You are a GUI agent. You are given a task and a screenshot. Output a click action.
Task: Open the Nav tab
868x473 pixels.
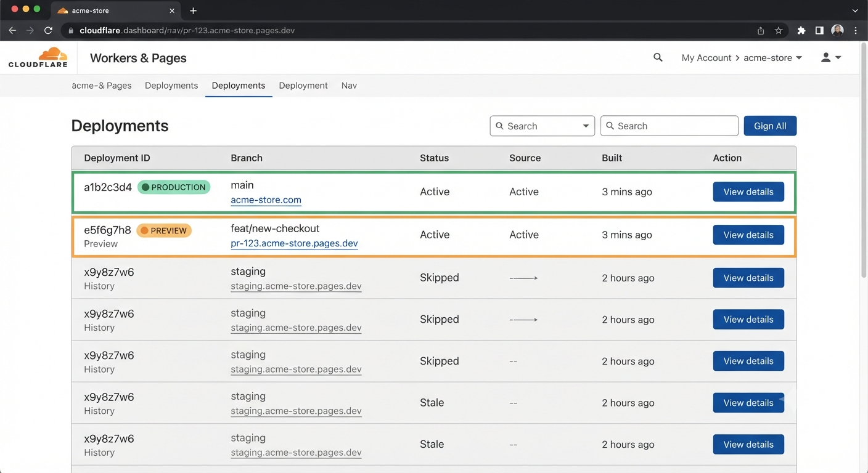(349, 86)
